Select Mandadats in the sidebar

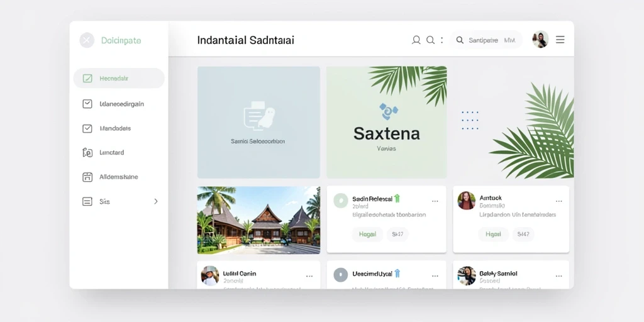119,128
